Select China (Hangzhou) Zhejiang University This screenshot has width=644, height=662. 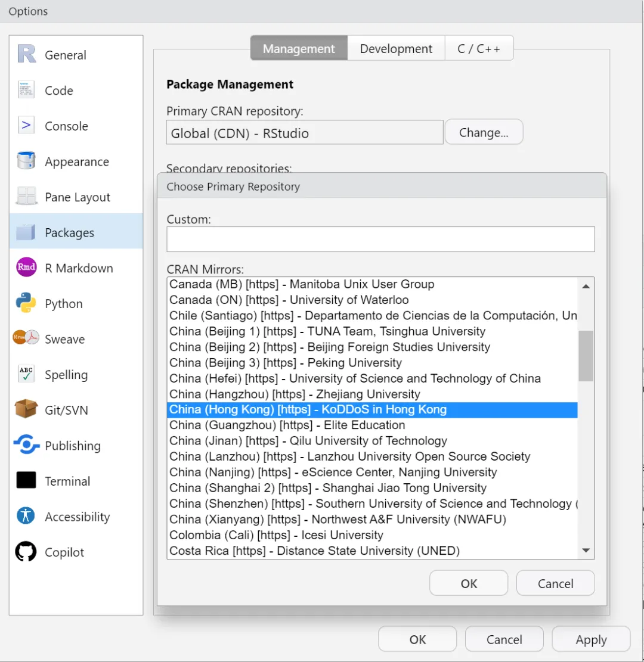[372, 394]
